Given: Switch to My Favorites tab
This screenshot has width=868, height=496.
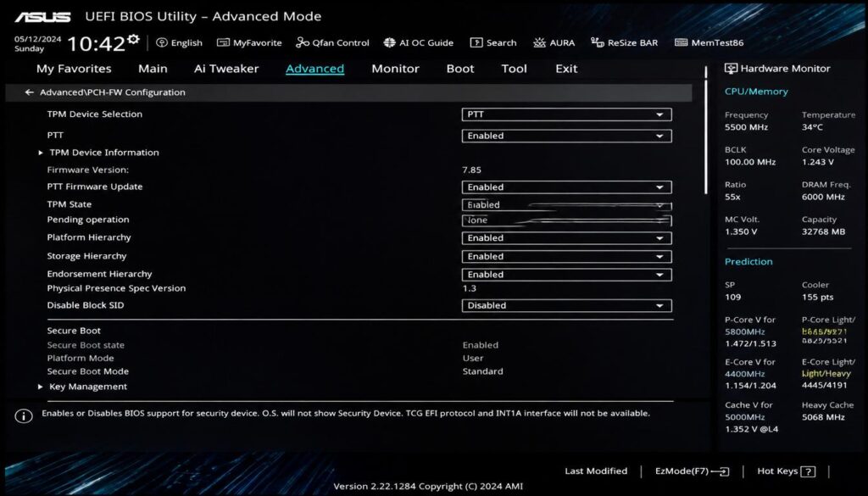Looking at the screenshot, I should click(x=74, y=69).
